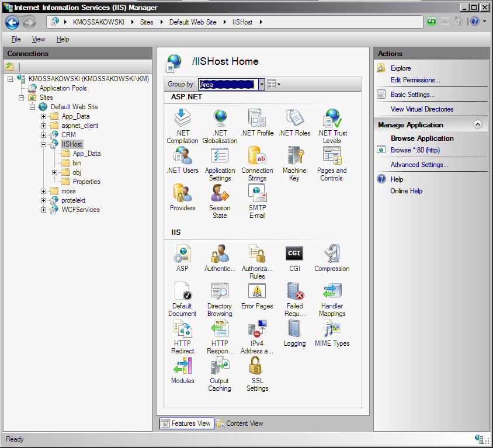Collapse the Default Web Site node
Viewport: 493px width, 448px height.
(32, 107)
